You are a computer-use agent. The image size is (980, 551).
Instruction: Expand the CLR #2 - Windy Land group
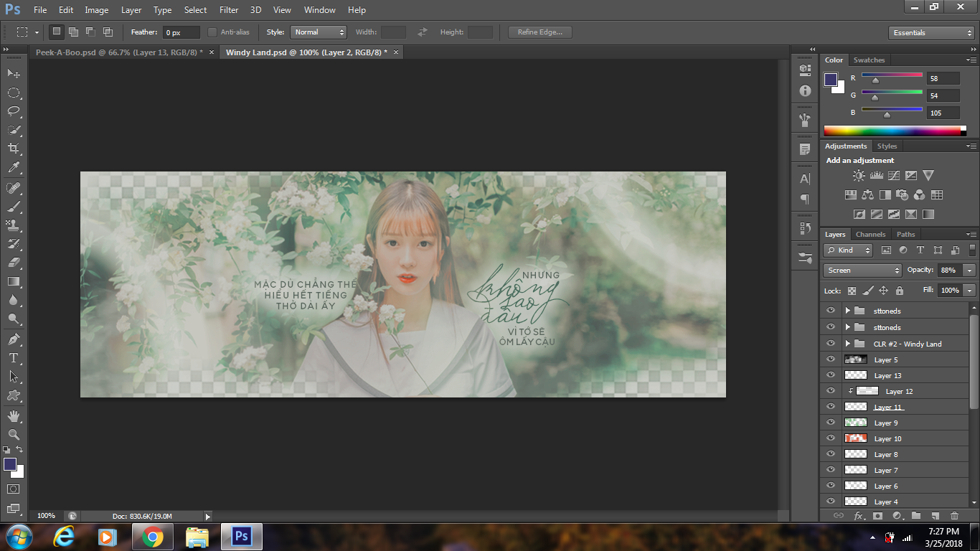point(847,344)
